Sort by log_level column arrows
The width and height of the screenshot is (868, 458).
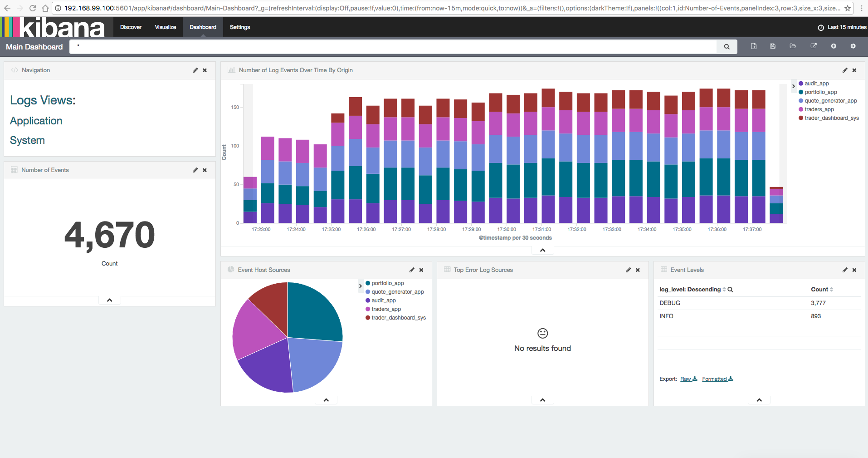coord(724,290)
